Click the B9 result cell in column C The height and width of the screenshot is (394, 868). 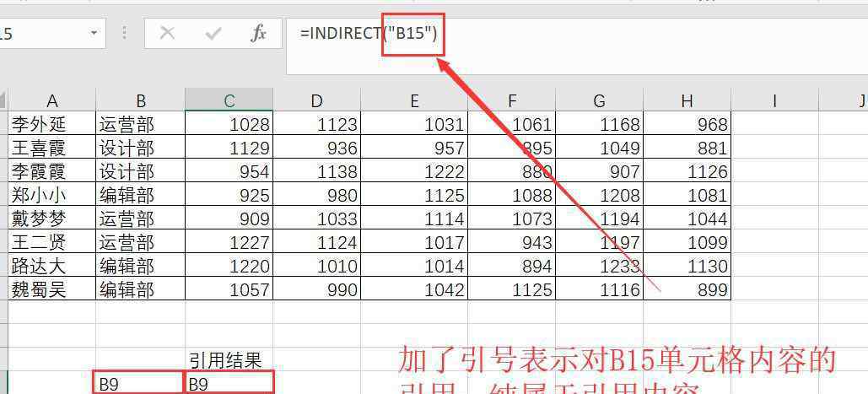click(229, 384)
